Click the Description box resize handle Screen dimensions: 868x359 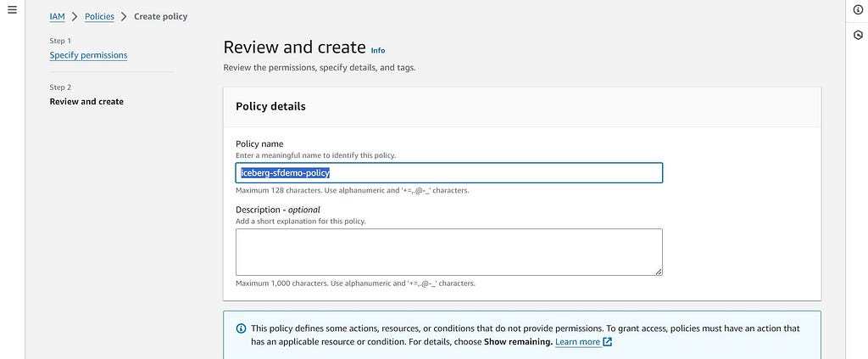[658, 272]
